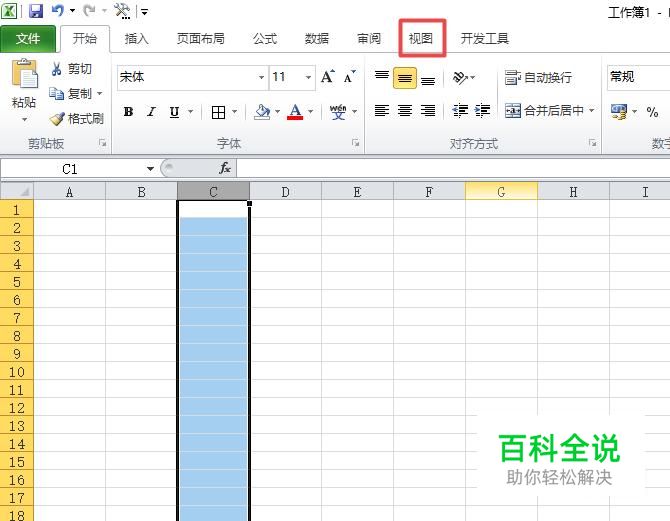Open the font size dropdown 11
This screenshot has width=670, height=521.
(x=308, y=77)
